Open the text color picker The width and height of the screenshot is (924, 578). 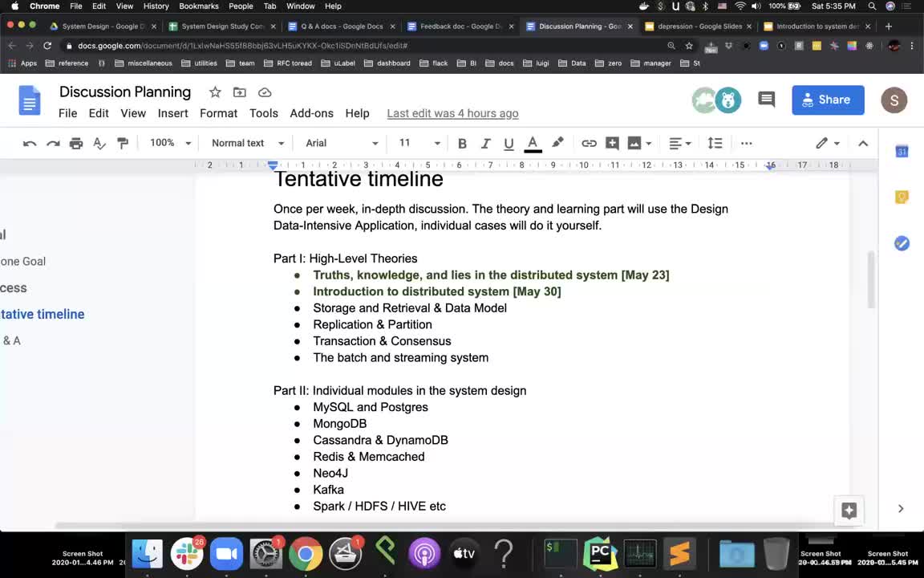click(533, 144)
